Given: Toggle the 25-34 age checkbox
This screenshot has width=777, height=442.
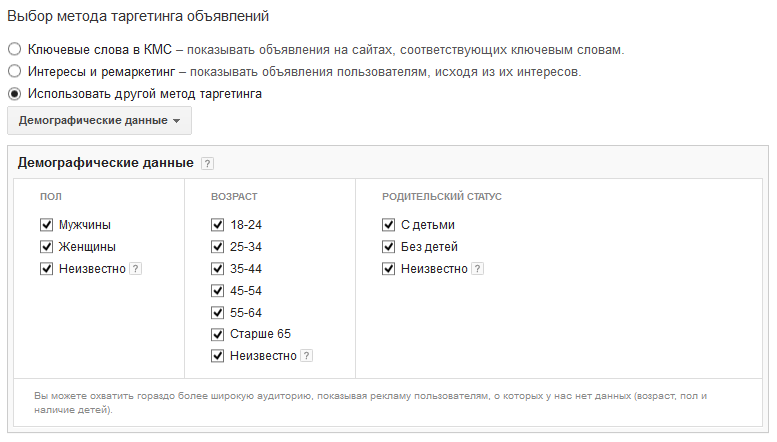Looking at the screenshot, I should pyautogui.click(x=218, y=247).
